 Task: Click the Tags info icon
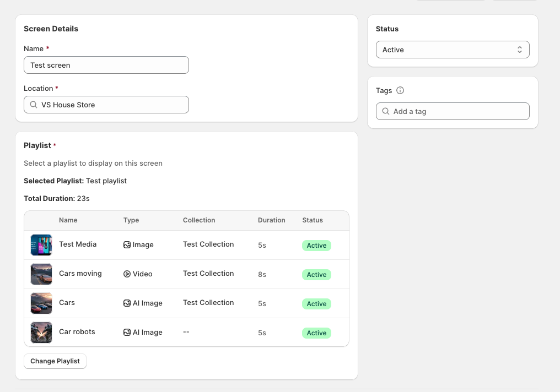pos(400,90)
